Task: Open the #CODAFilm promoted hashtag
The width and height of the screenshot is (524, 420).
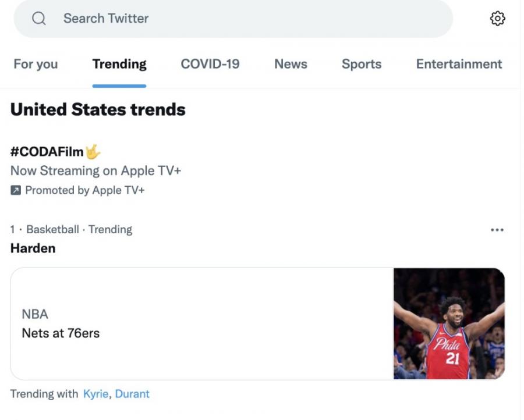Action: coord(47,152)
